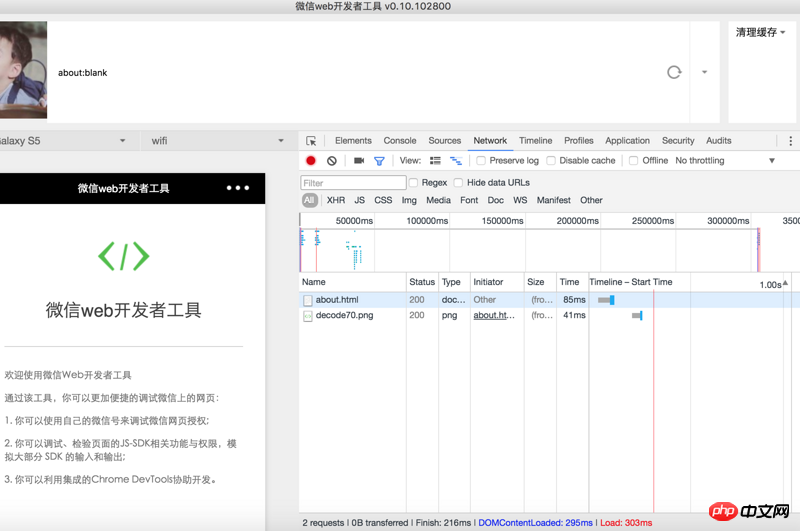This screenshot has width=800, height=531.
Task: Clear the network log with the clear icon
Action: [332, 161]
